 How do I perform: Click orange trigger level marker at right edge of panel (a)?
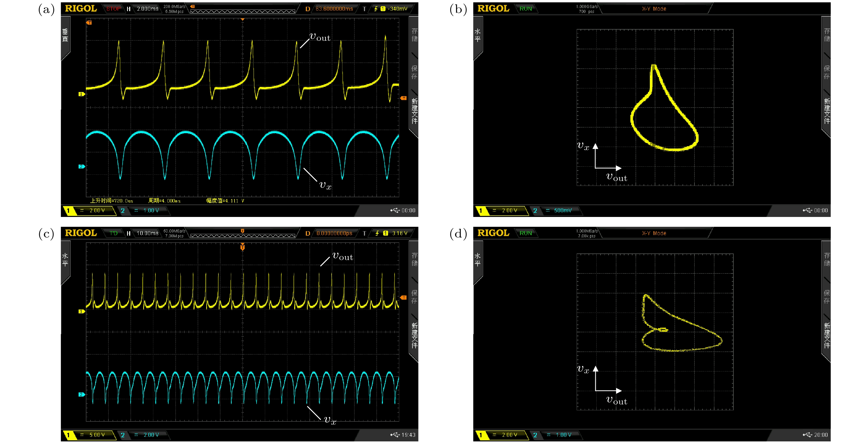[x=403, y=98]
